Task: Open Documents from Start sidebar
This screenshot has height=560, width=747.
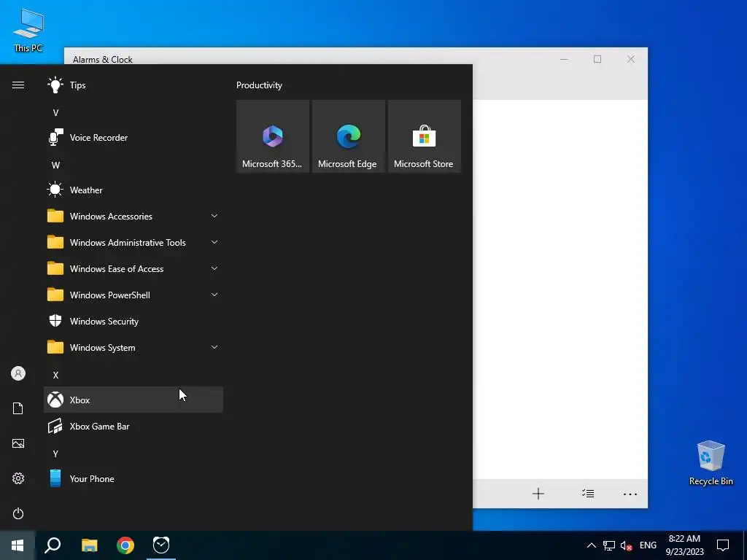Action: 18,408
